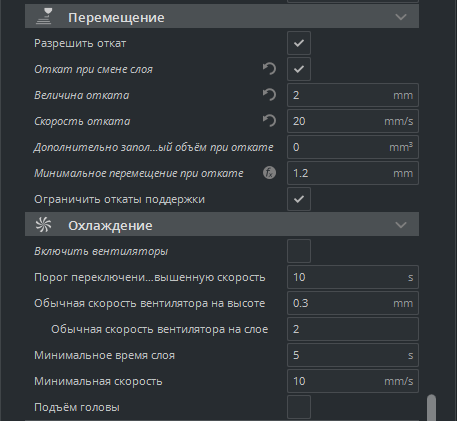
Task: Click the Минимальная скорость label
Action: [98, 381]
